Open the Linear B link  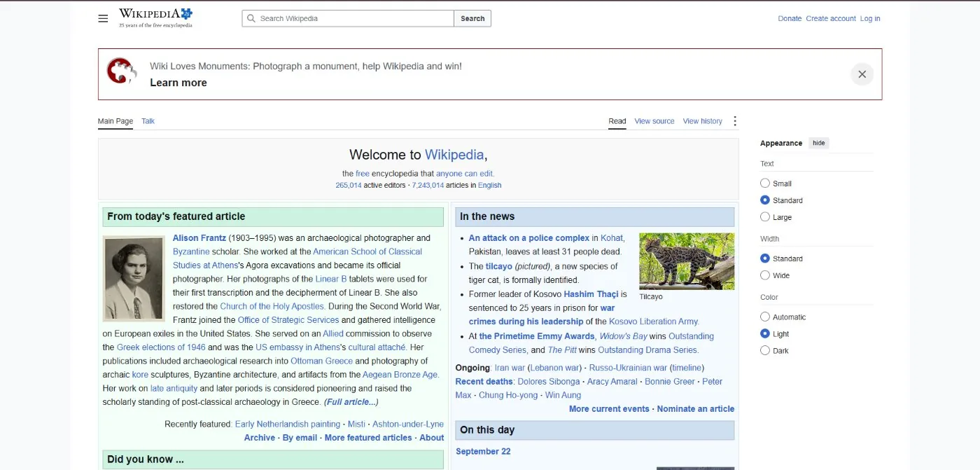(x=331, y=279)
